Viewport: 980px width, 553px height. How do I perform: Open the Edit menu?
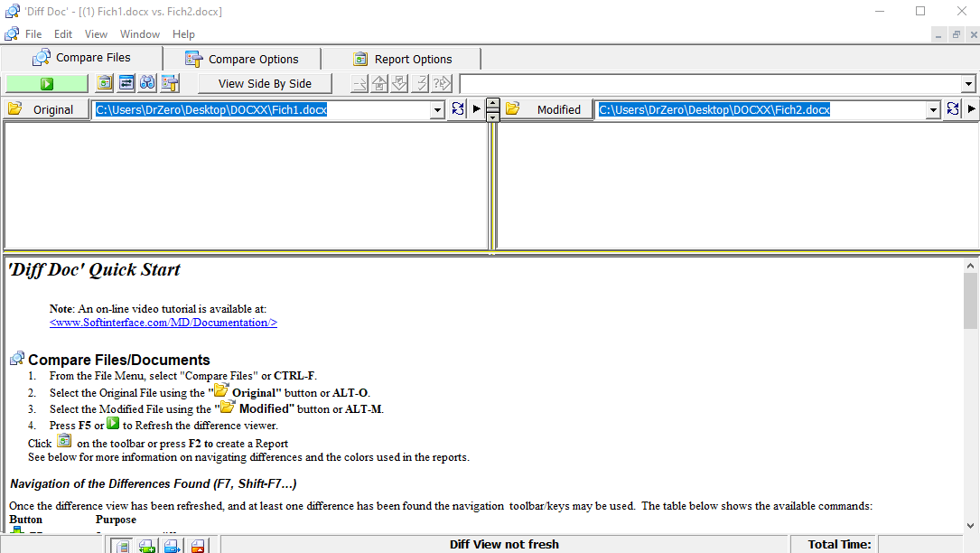pos(63,33)
